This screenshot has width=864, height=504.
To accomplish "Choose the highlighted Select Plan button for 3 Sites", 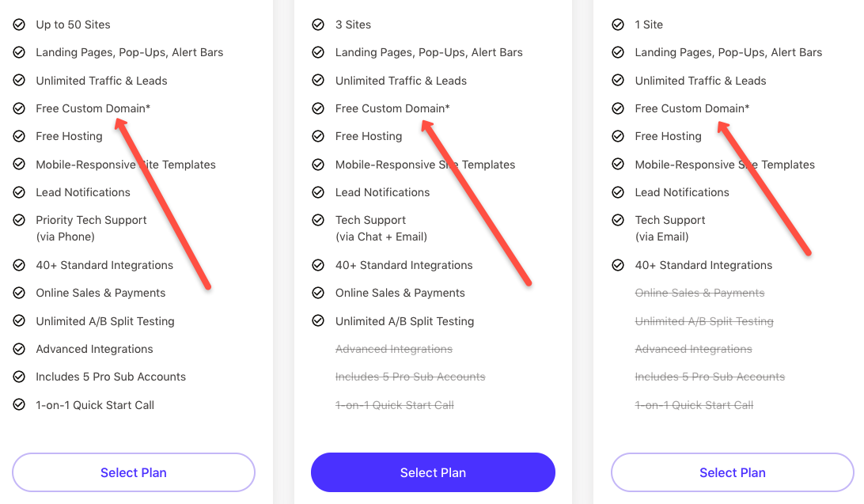I will point(433,472).
